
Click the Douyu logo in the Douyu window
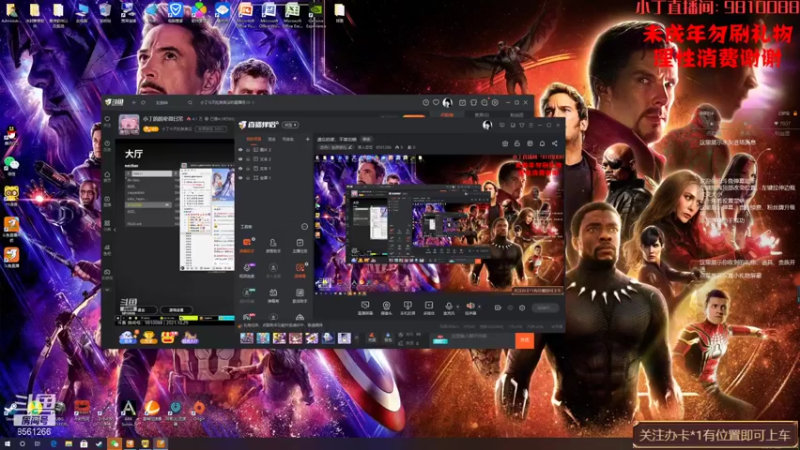pyautogui.click(x=114, y=103)
